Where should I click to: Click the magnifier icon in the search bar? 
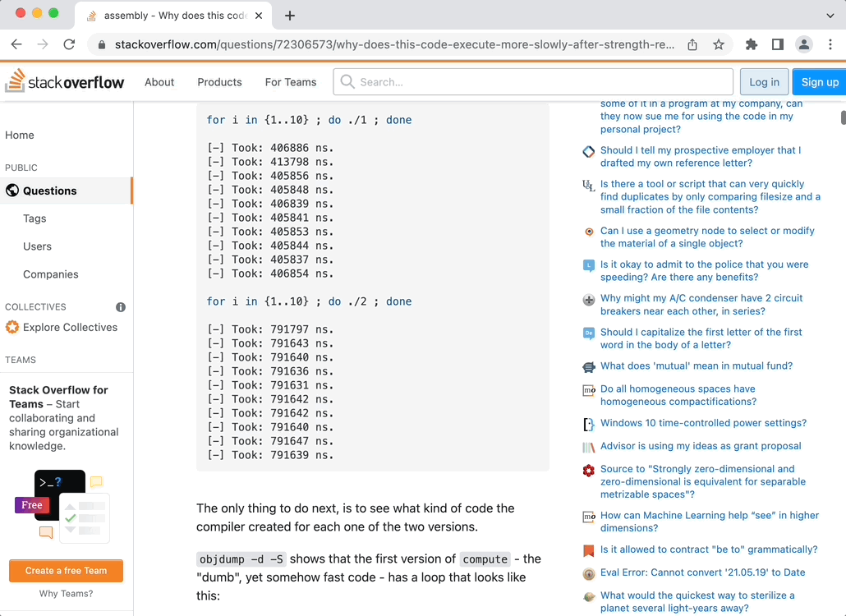click(x=347, y=81)
